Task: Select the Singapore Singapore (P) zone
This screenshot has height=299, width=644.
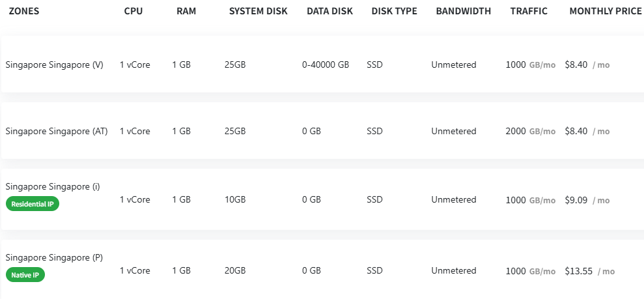Action: tap(54, 257)
